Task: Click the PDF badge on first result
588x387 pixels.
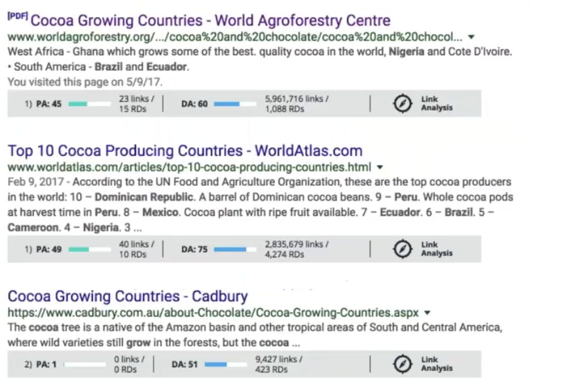Action: 17,16
